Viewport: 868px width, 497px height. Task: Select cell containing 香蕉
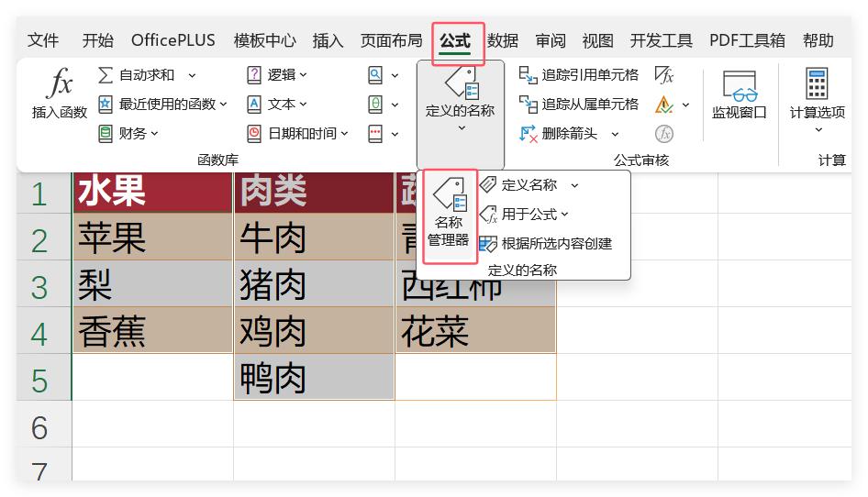pos(153,330)
